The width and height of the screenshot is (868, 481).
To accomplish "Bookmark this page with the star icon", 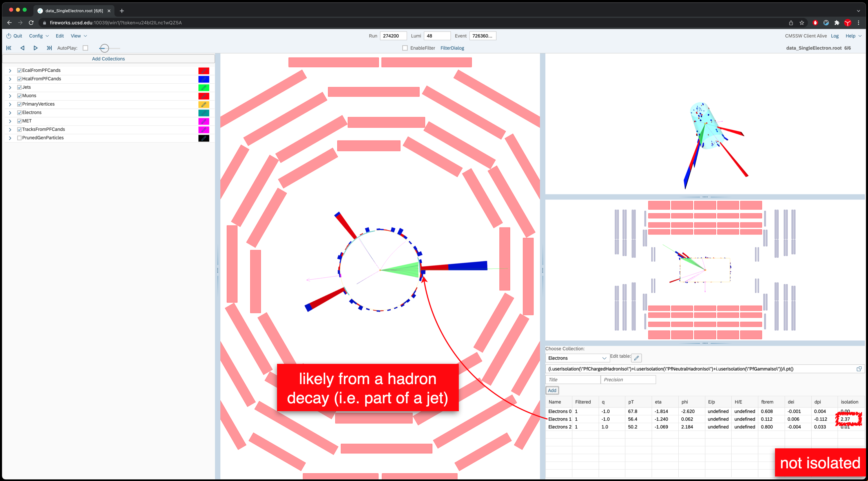I will 801,23.
